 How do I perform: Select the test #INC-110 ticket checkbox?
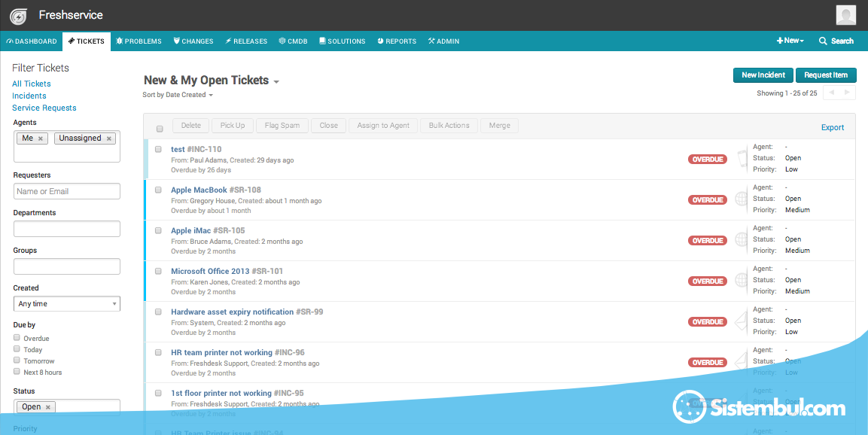[158, 150]
